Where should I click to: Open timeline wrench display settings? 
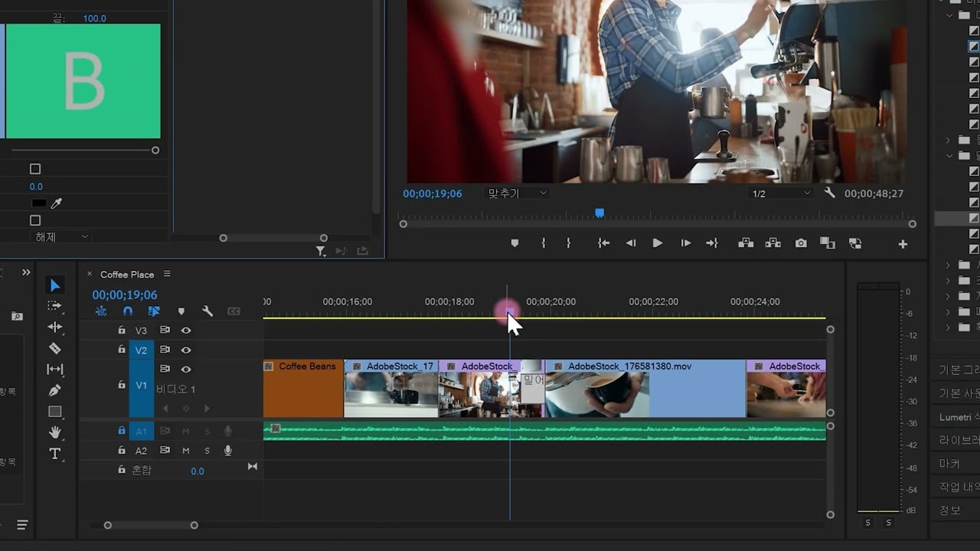click(x=207, y=311)
